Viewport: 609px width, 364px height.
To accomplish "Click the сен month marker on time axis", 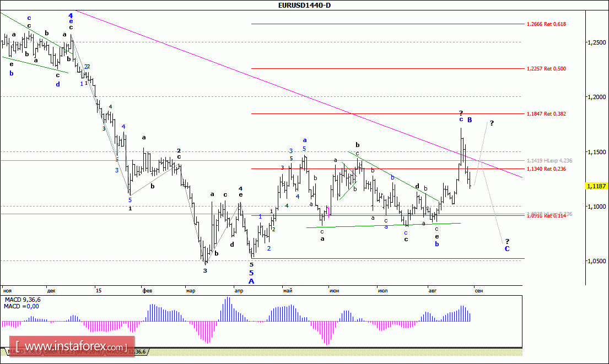I will click(479, 291).
